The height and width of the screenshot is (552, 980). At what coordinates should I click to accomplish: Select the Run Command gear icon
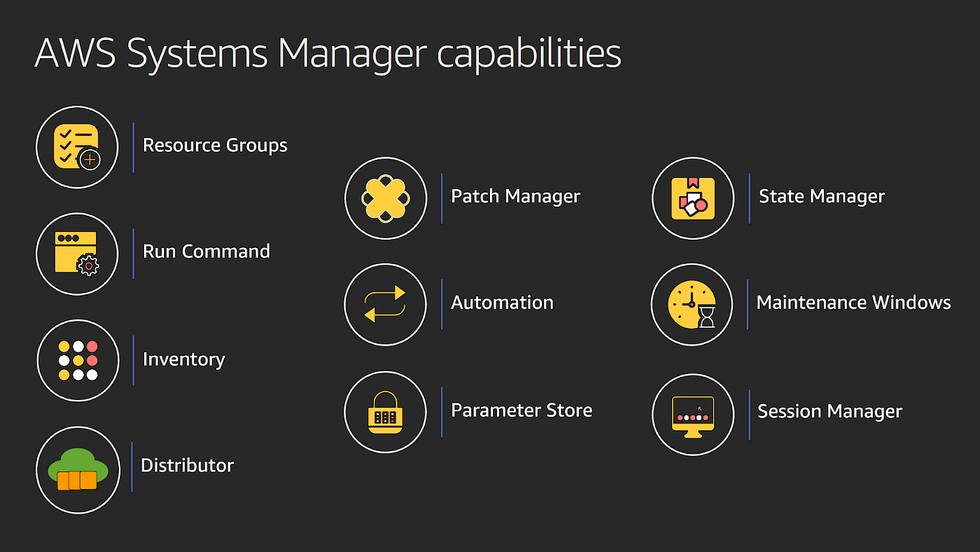(77, 254)
